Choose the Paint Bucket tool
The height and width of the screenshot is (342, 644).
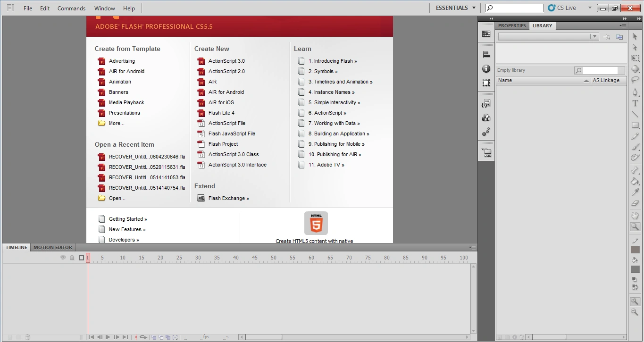(635, 181)
